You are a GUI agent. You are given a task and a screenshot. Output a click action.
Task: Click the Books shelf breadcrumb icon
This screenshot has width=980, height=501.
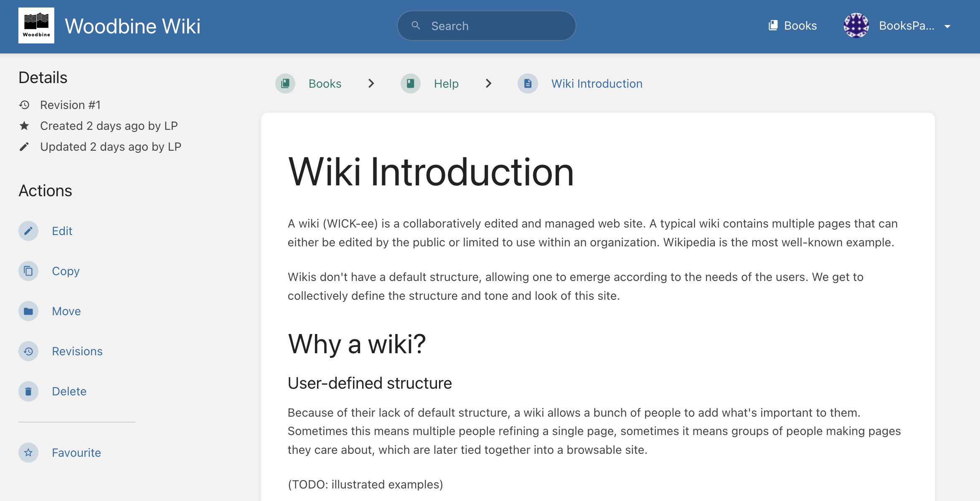tap(285, 83)
